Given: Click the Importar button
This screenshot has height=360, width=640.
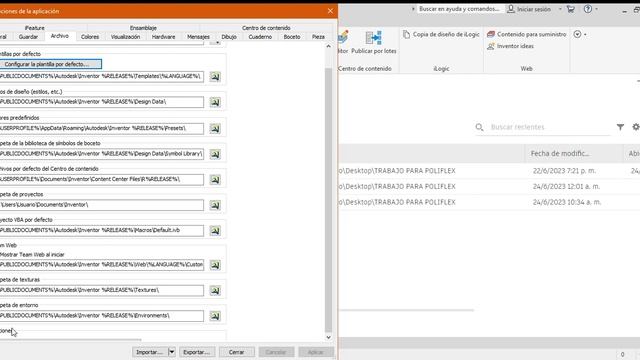Looking at the screenshot, I should [149, 352].
